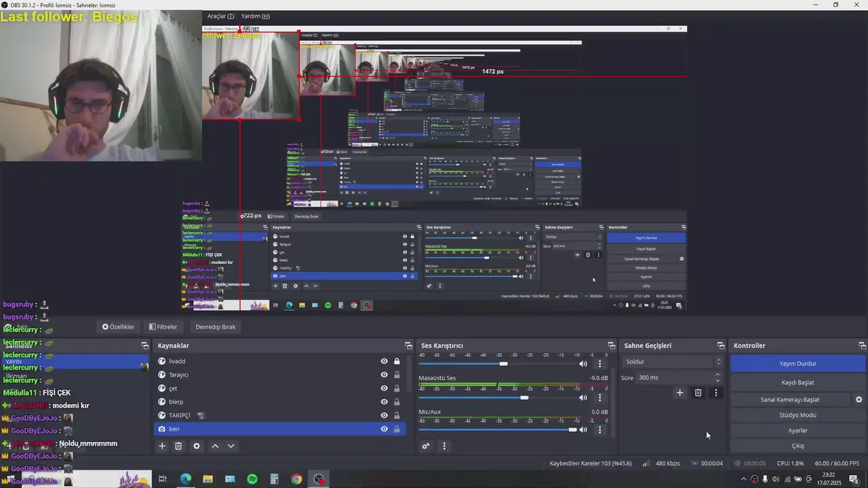Open Google Chrome from the taskbar
This screenshot has height=488, width=868.
[x=296, y=479]
